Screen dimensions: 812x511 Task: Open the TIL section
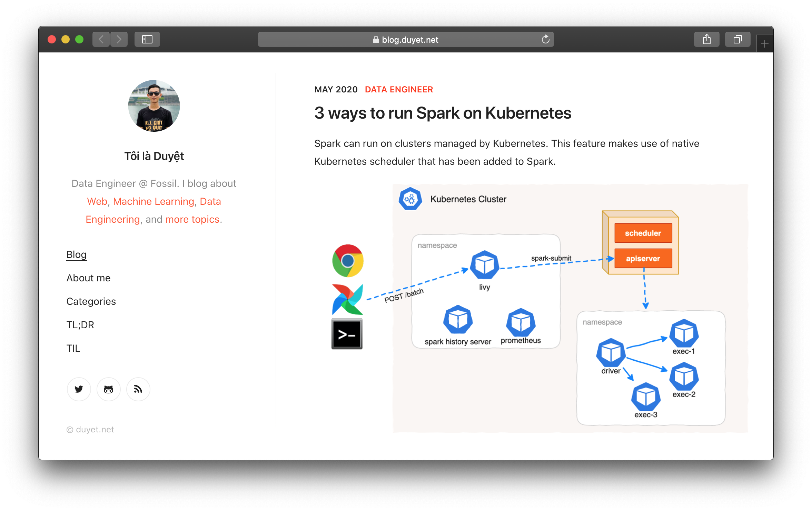coord(73,348)
